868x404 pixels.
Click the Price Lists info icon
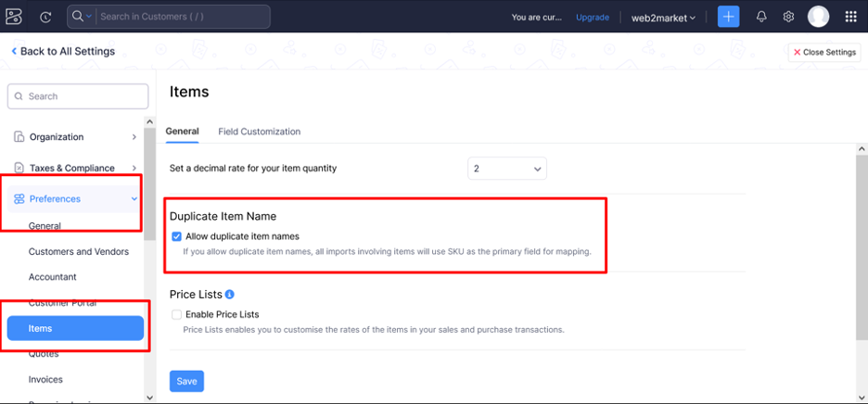(229, 295)
